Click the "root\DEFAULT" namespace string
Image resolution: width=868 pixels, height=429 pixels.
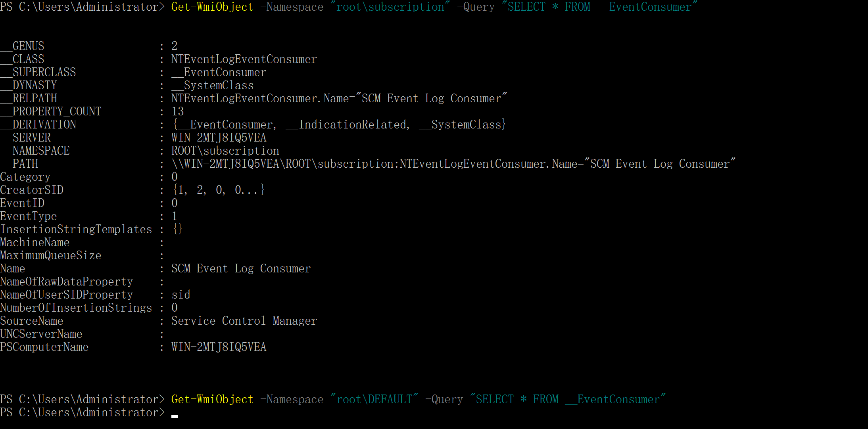coord(374,399)
